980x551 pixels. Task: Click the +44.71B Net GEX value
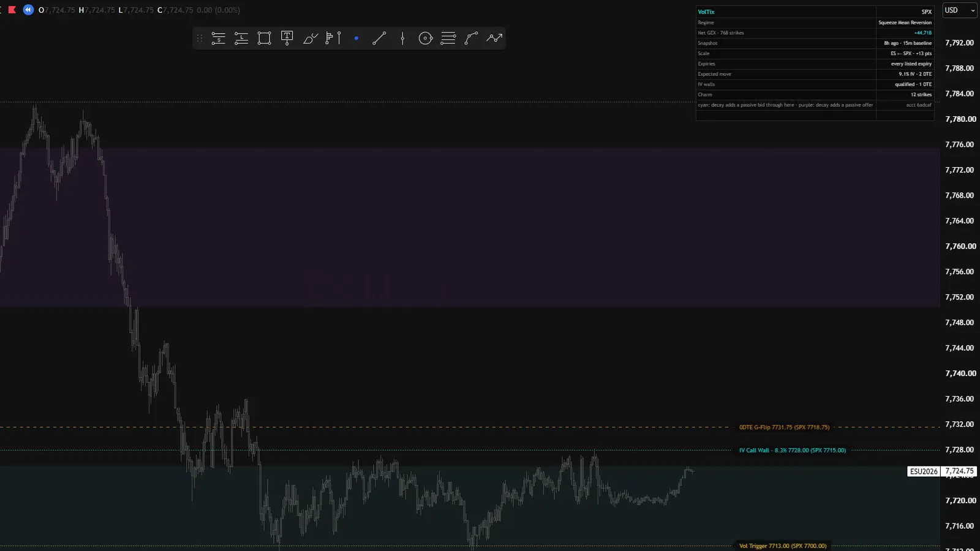click(922, 33)
